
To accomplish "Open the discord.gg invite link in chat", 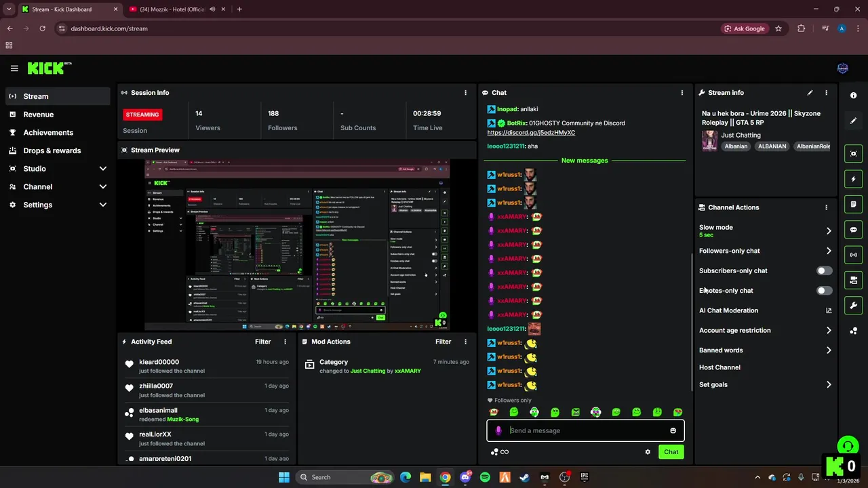I will [x=531, y=133].
